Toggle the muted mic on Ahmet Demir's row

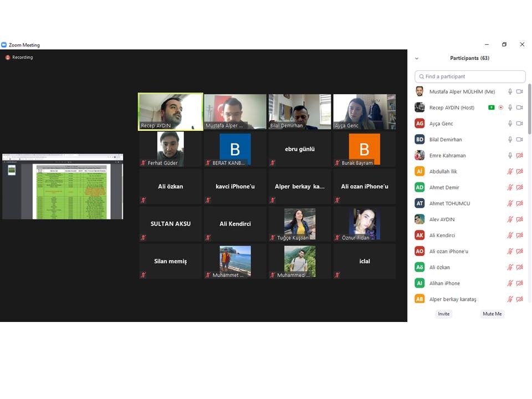point(510,188)
